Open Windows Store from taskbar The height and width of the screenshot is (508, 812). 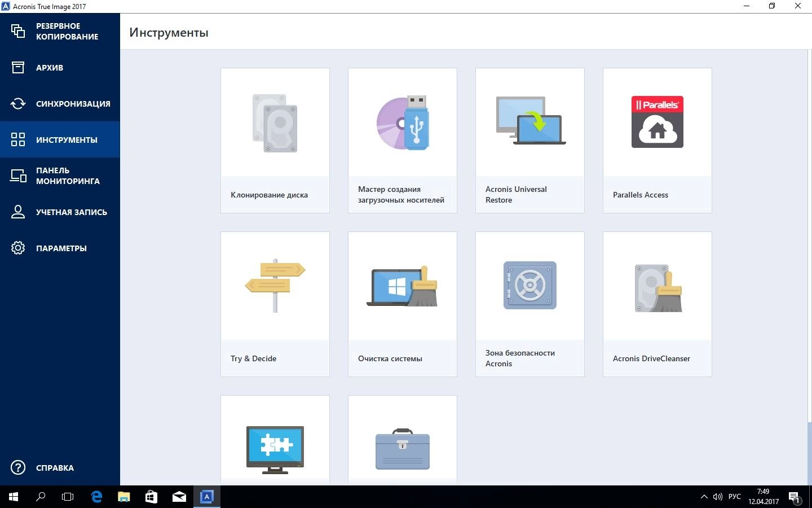click(151, 497)
